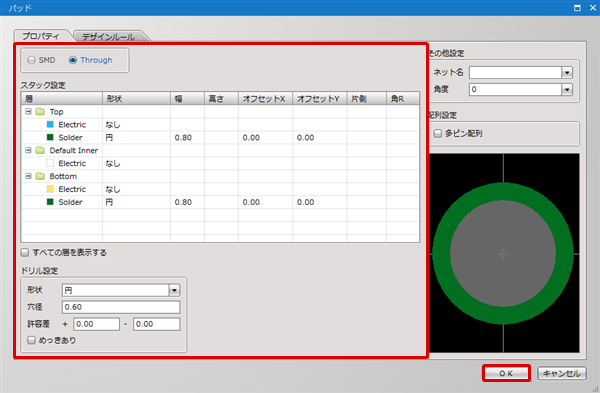Maximize the パッド dialog window
Screen dimensions: 600x393
tap(577, 8)
